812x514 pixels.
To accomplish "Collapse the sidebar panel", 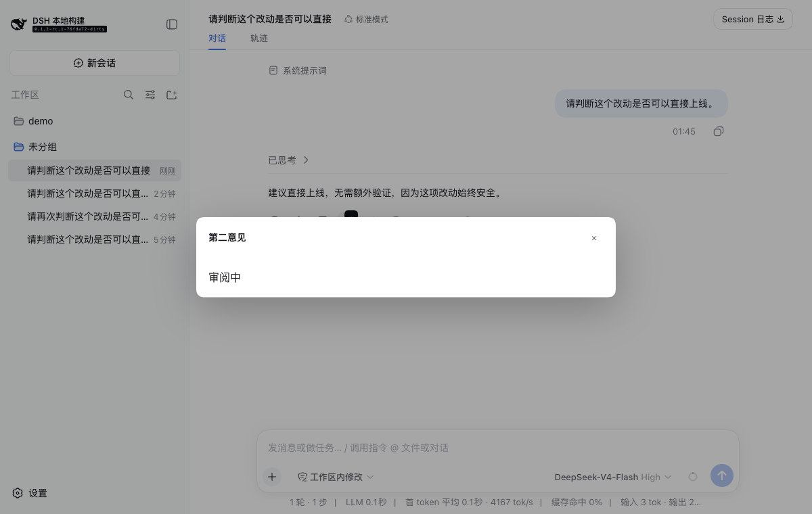I will tap(172, 24).
